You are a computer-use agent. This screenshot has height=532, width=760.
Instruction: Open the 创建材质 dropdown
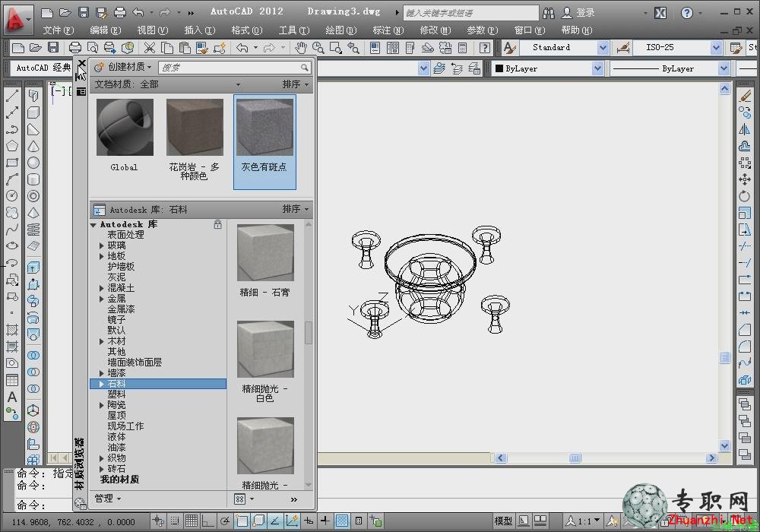(123, 67)
